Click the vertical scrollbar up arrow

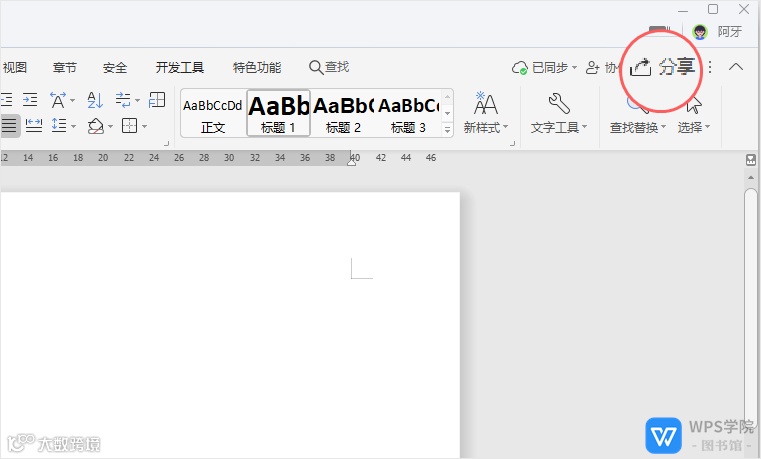click(x=751, y=178)
